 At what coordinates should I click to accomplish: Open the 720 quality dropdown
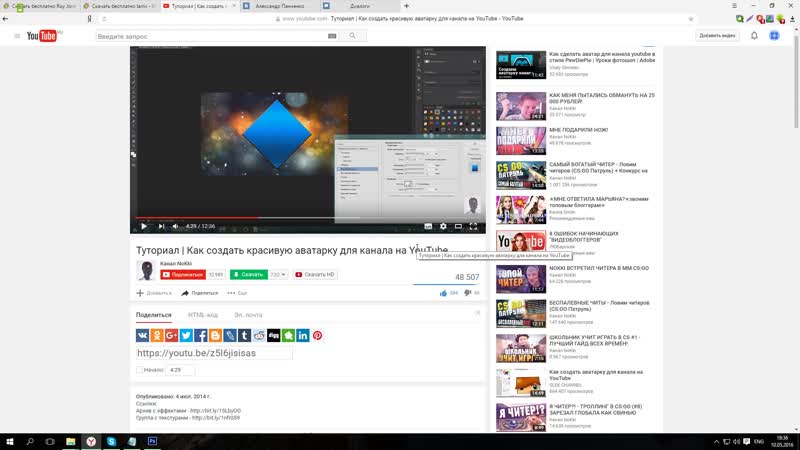(278, 274)
